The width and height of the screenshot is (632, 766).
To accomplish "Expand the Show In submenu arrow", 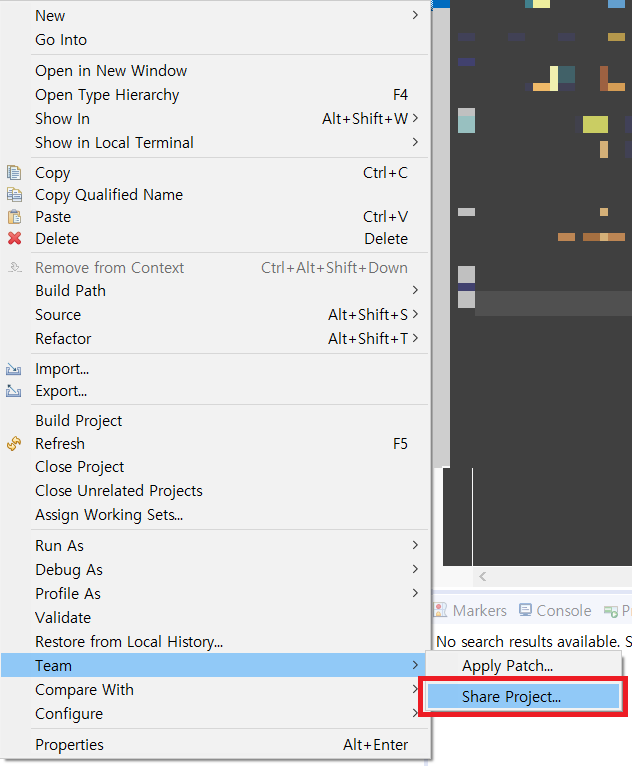I will click(x=415, y=118).
